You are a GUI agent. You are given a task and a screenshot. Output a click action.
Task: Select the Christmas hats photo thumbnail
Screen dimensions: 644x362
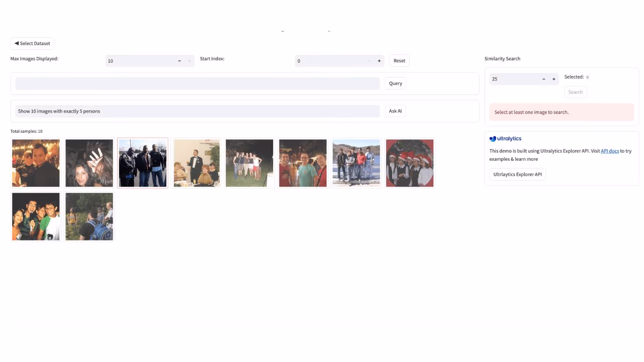coord(409,163)
